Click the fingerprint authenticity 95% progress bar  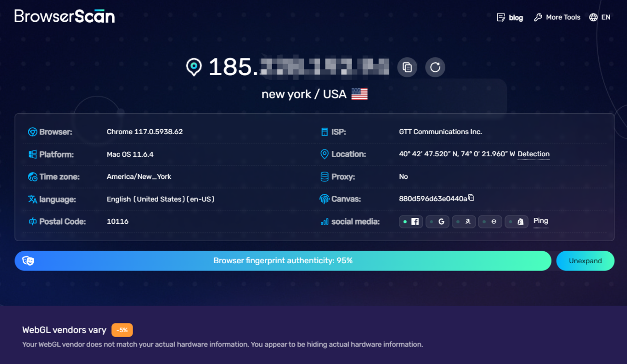point(283,260)
